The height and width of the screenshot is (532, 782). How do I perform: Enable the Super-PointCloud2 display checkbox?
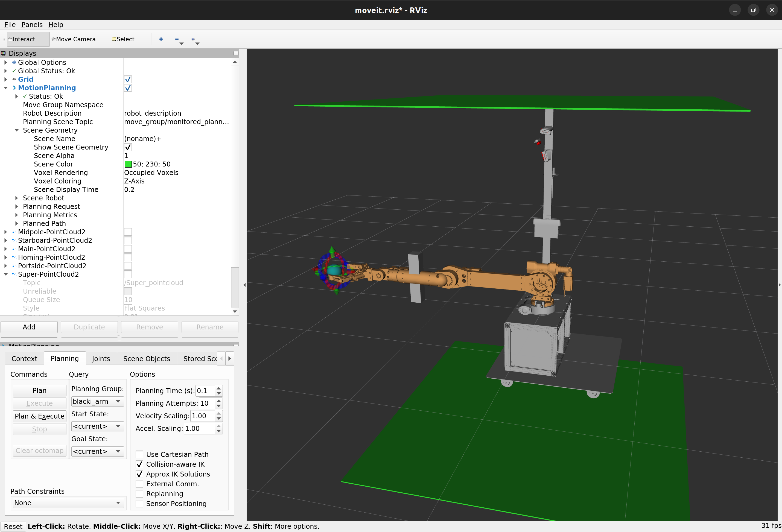point(128,274)
